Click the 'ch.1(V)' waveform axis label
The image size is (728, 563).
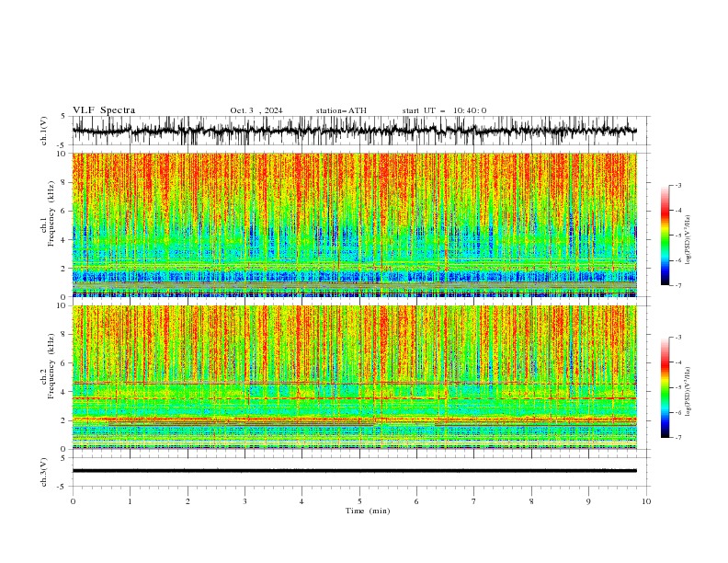pos(44,131)
